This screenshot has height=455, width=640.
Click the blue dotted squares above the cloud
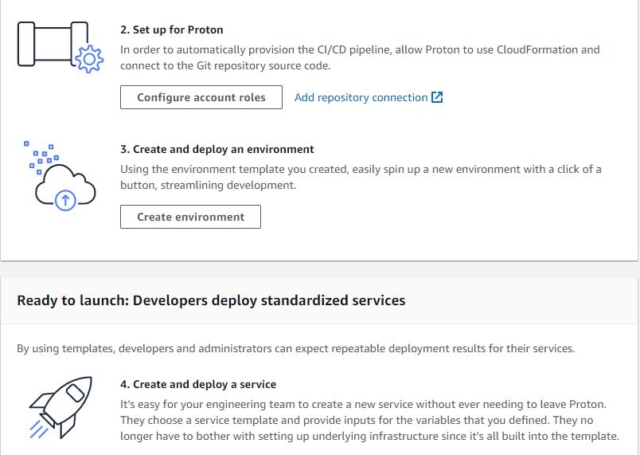click(x=41, y=157)
